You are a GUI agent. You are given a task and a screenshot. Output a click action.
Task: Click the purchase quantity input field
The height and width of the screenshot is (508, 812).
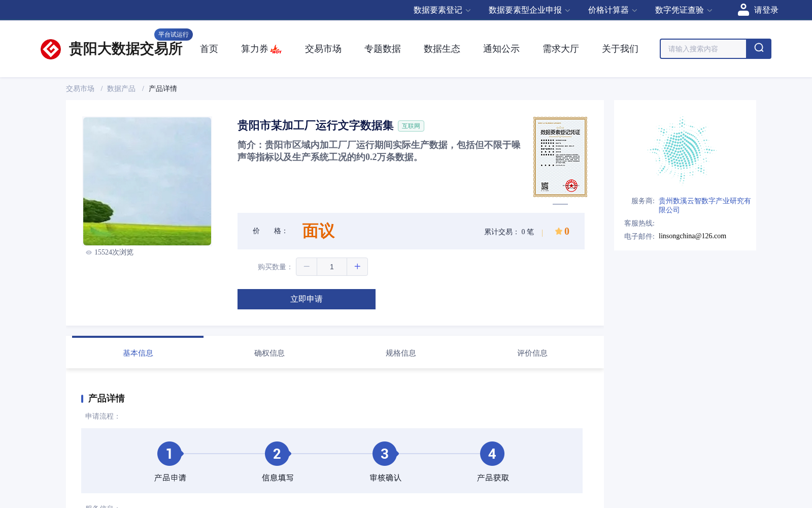(332, 267)
